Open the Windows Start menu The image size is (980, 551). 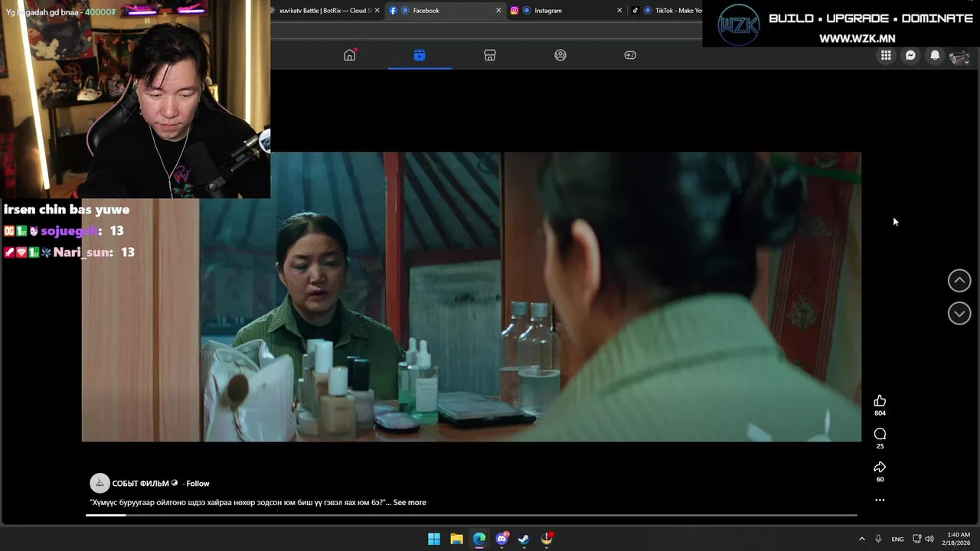[434, 539]
